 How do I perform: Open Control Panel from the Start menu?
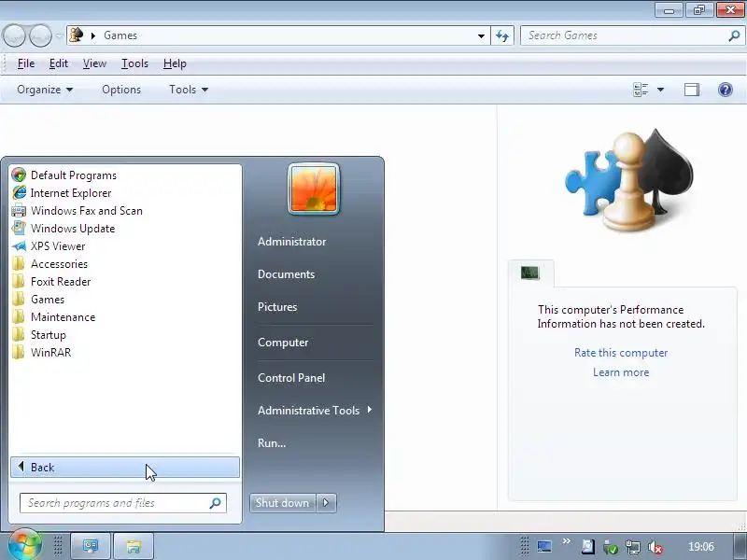[x=291, y=378]
